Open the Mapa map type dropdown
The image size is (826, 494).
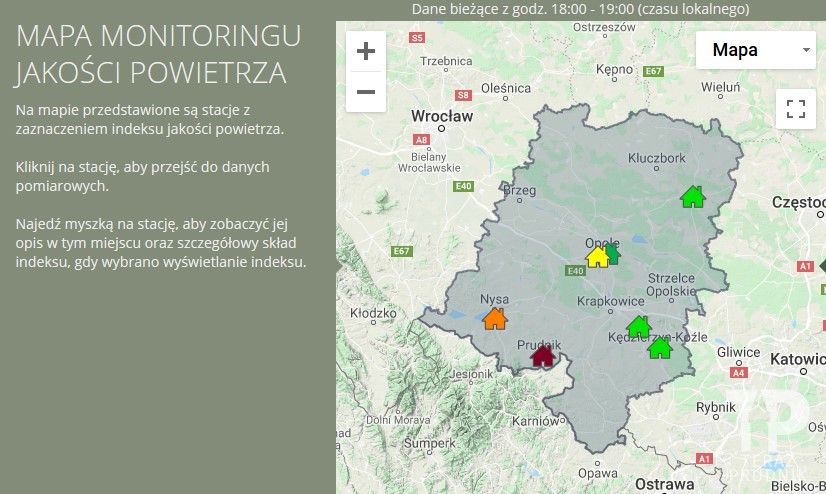coord(755,50)
